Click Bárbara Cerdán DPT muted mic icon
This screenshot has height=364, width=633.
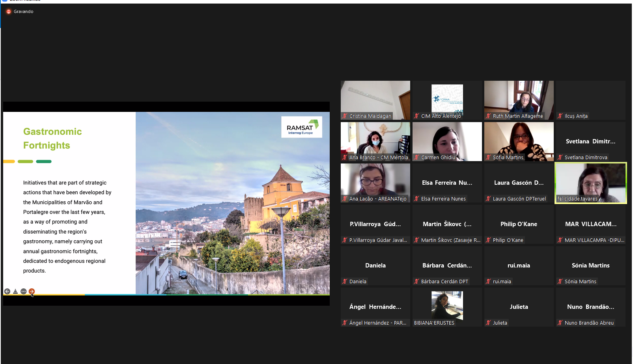coord(416,281)
